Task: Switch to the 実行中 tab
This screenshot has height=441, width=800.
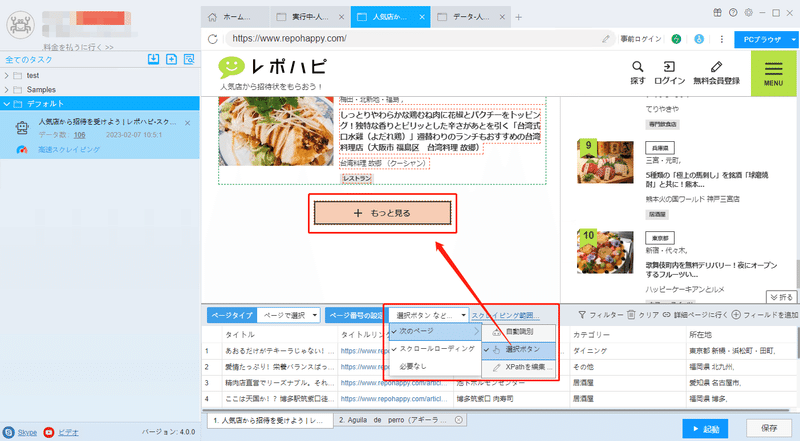Action: [x=309, y=17]
